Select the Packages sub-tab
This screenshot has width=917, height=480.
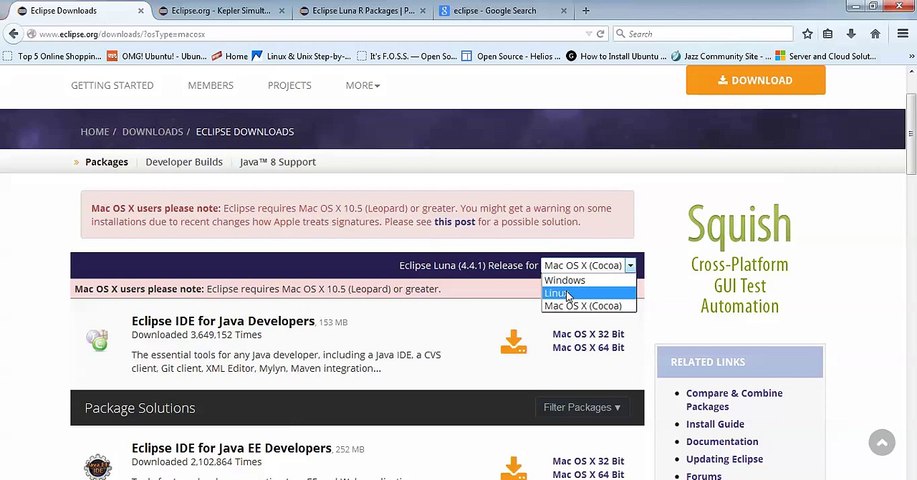coord(106,162)
